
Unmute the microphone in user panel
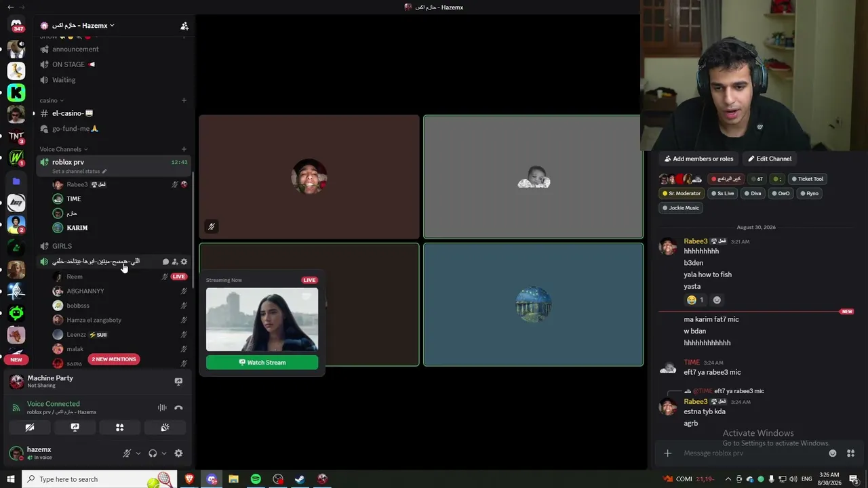pyautogui.click(x=127, y=453)
